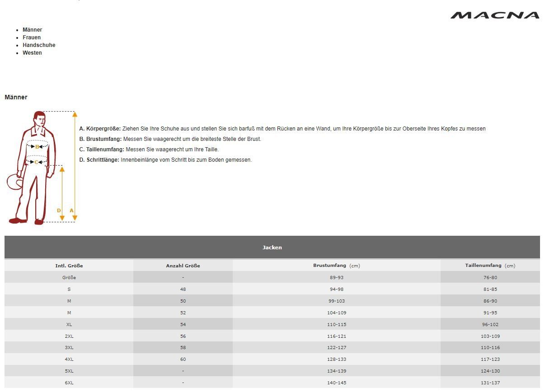
Task: Open the Frauen size chart link
Action: tap(32, 37)
